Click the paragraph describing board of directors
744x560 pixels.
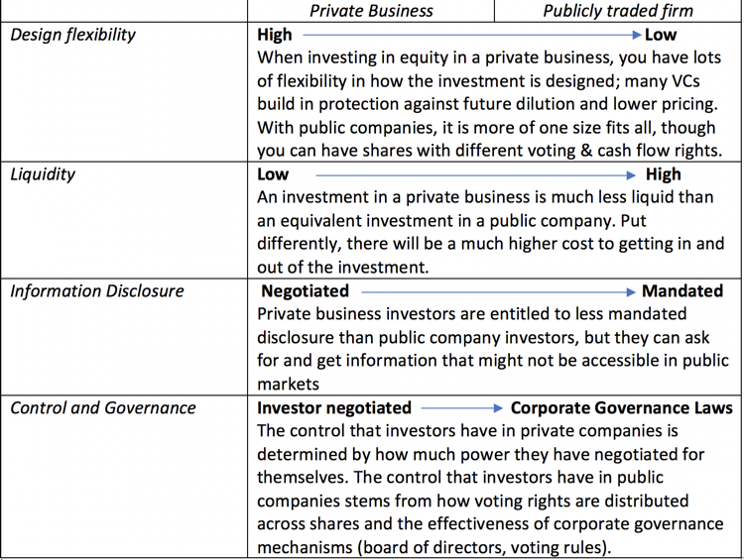coord(490,489)
